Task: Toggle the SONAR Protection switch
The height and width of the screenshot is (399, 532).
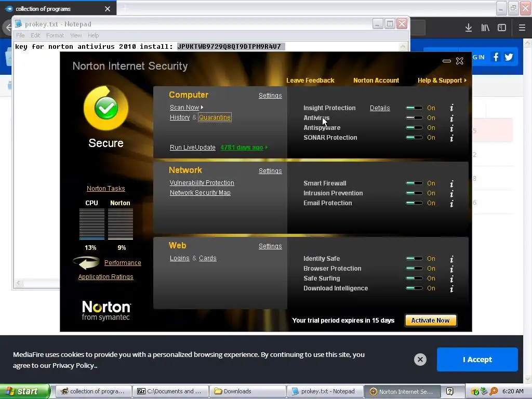Action: [x=414, y=137]
